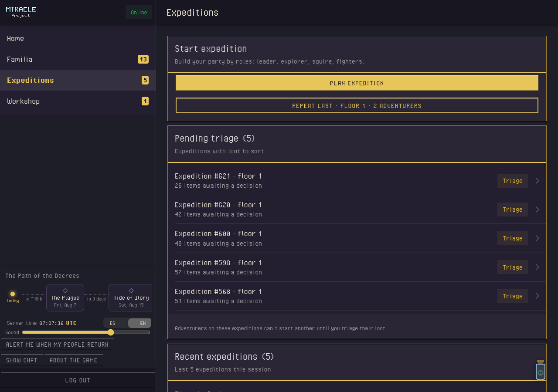
Task: Click the Plan Expedition button
Action: pos(357,83)
